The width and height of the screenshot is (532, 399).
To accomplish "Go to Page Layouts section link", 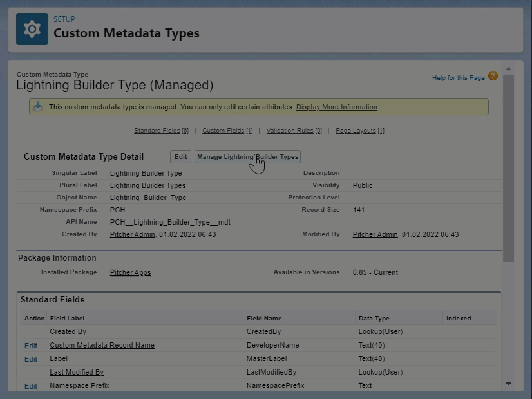I will point(359,131).
